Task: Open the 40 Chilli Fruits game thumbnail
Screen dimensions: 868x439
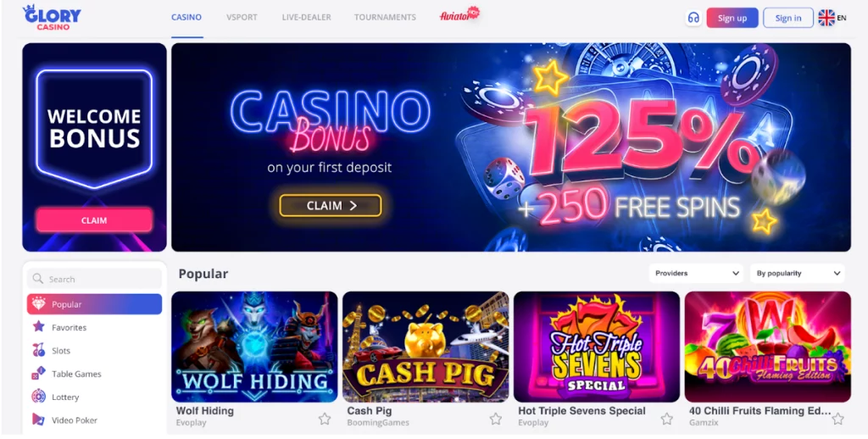Action: tap(768, 347)
